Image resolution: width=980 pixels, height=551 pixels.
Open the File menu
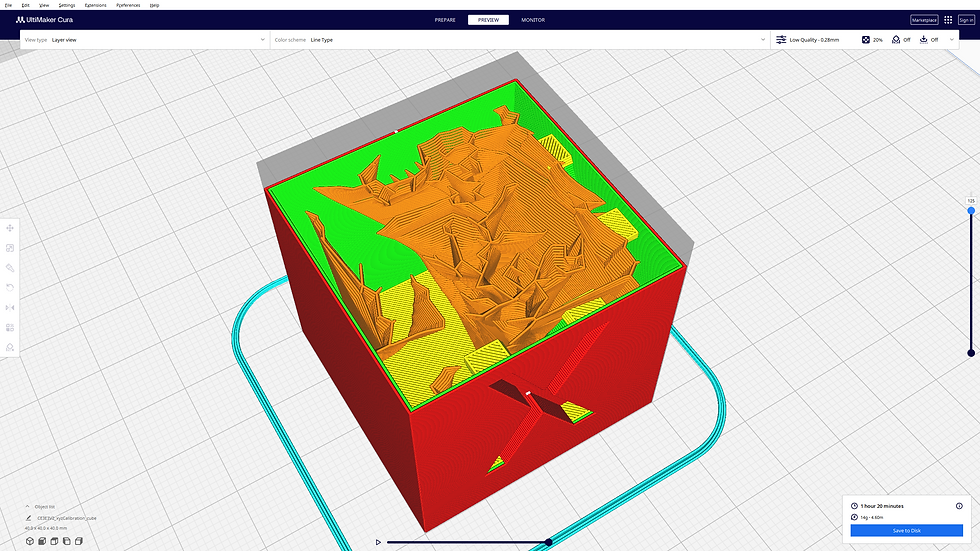(x=8, y=5)
